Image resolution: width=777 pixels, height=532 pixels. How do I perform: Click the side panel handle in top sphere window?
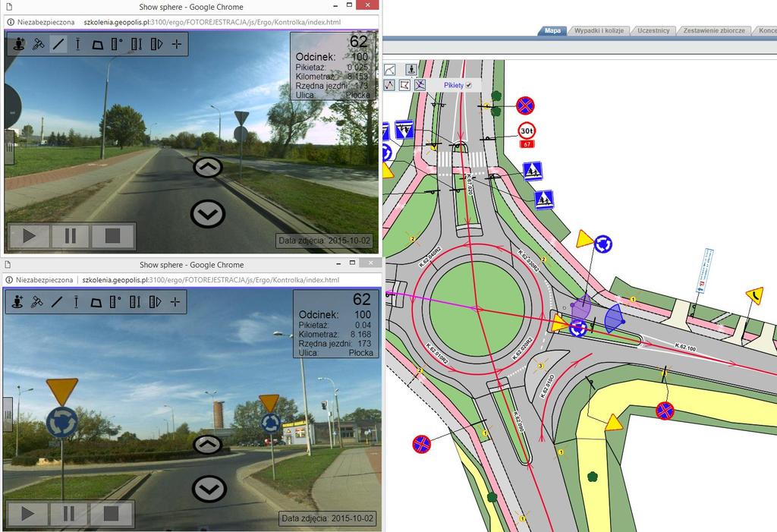click(x=9, y=146)
